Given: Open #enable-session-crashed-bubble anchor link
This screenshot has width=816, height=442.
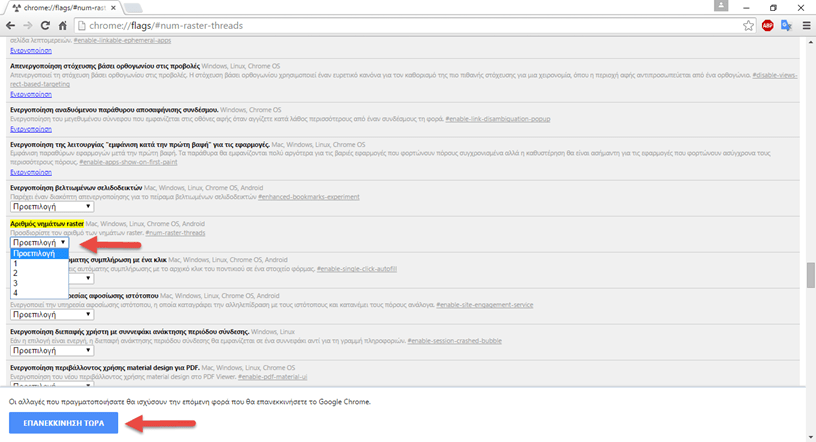Looking at the screenshot, I should pyautogui.click(x=454, y=340).
